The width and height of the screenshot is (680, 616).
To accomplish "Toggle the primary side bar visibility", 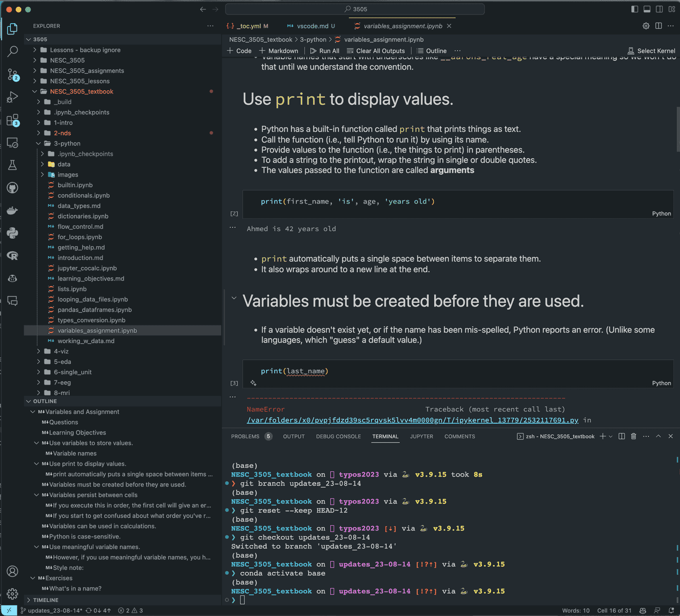I will pos(635,9).
